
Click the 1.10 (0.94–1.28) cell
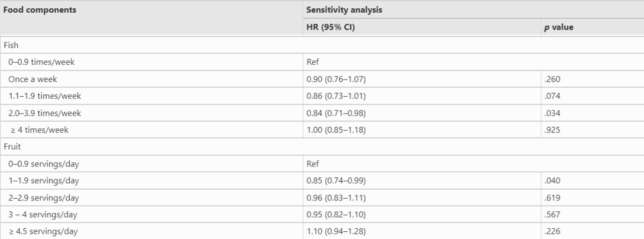pos(336,231)
